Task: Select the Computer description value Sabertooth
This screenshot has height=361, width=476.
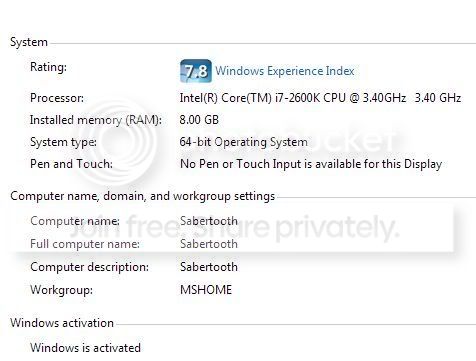Action: click(x=209, y=267)
